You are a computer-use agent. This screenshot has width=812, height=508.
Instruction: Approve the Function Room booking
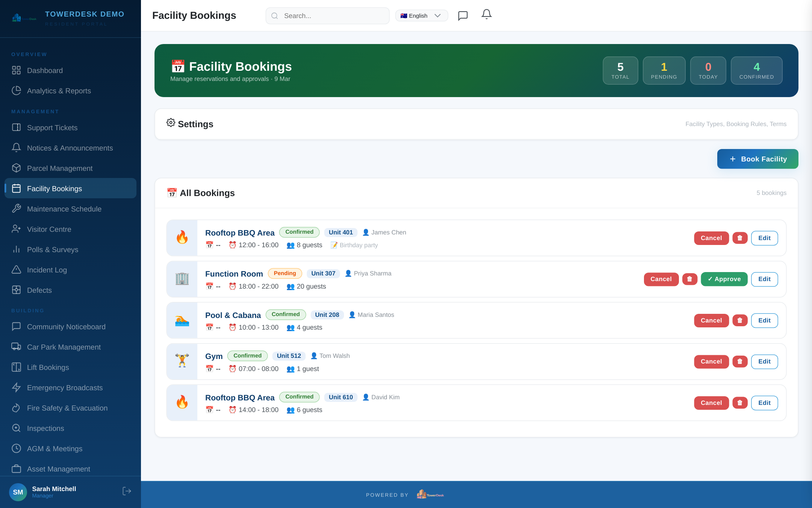coord(724,279)
